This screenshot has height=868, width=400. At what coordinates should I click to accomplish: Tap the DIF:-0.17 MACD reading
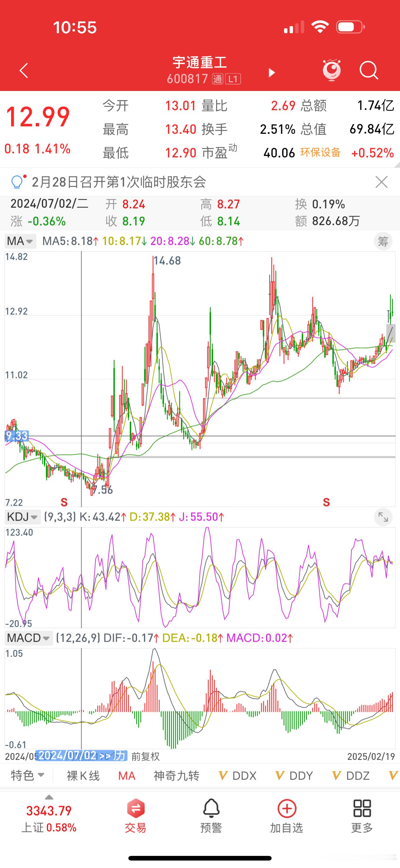pyautogui.click(x=131, y=638)
